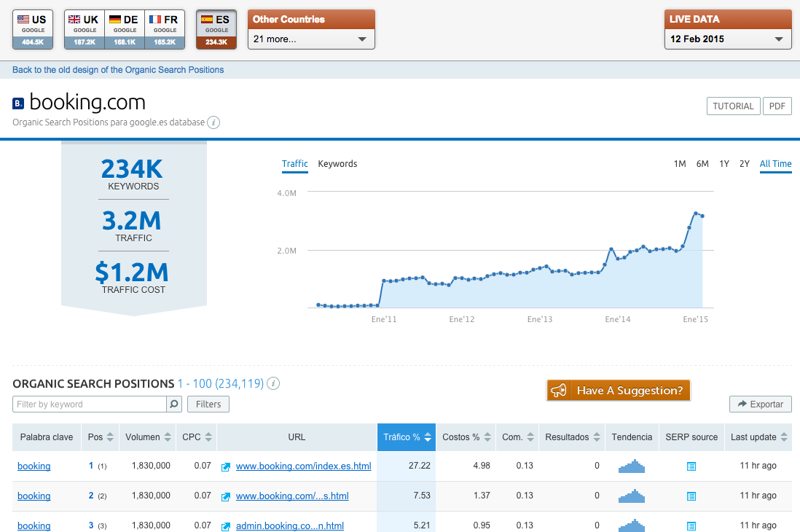
Task: Switch chart to Keywords tab
Action: 337,164
